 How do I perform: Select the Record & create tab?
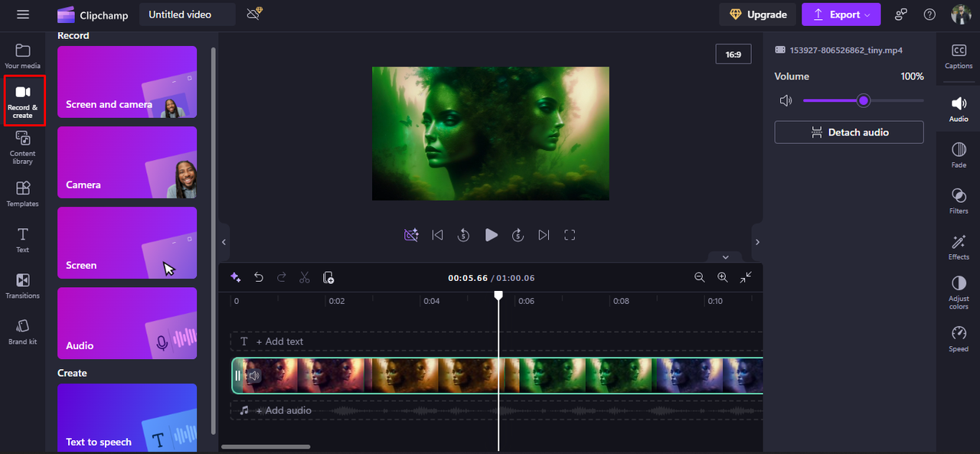tap(23, 101)
